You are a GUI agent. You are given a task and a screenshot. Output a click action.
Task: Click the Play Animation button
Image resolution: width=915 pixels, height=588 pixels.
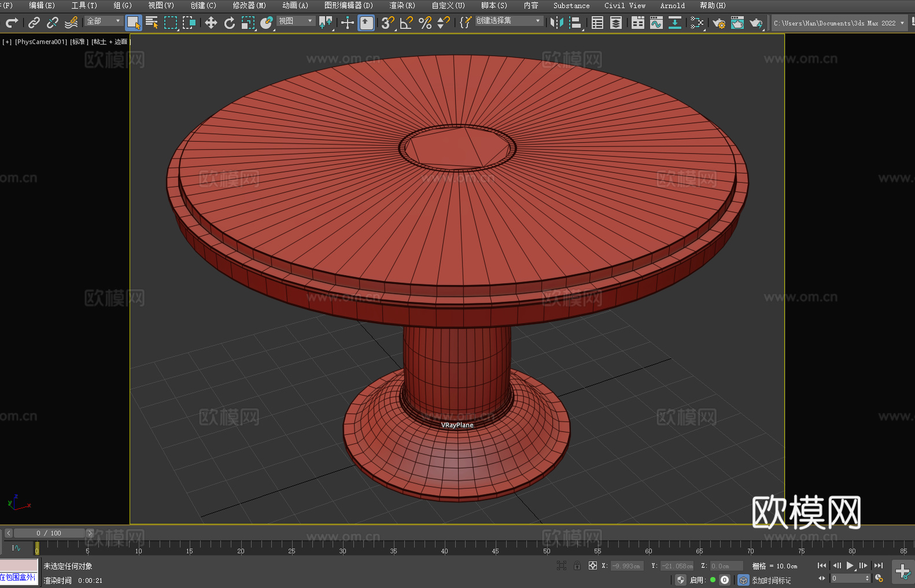[850, 565]
